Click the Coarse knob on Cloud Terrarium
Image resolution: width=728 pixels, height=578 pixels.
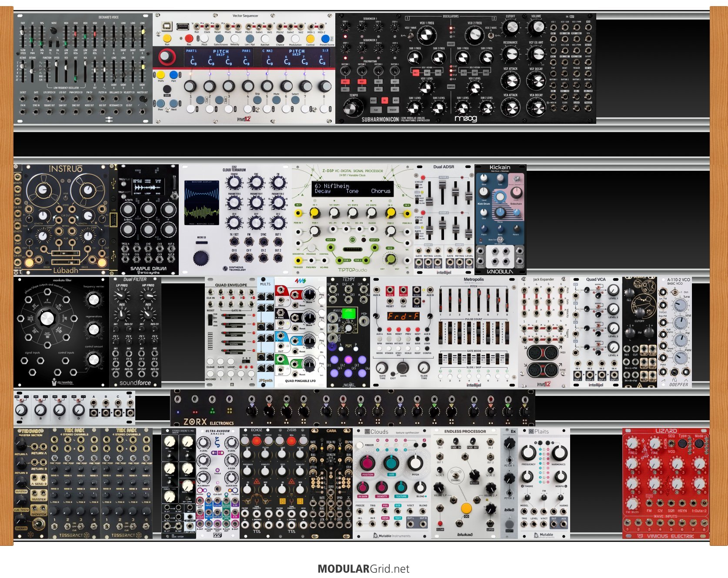(x=234, y=183)
